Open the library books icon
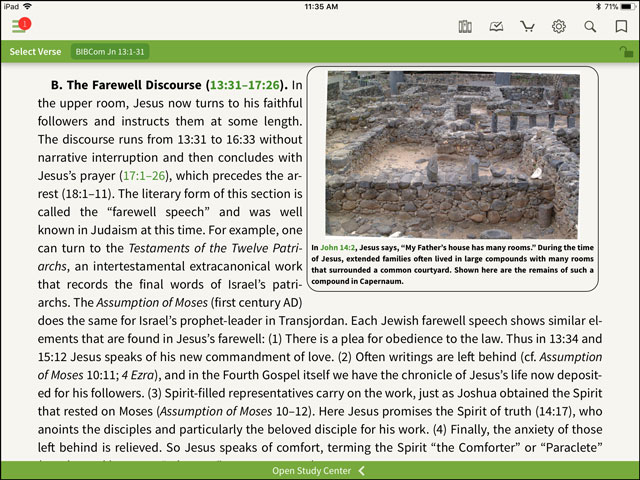640x480 pixels. click(x=465, y=27)
